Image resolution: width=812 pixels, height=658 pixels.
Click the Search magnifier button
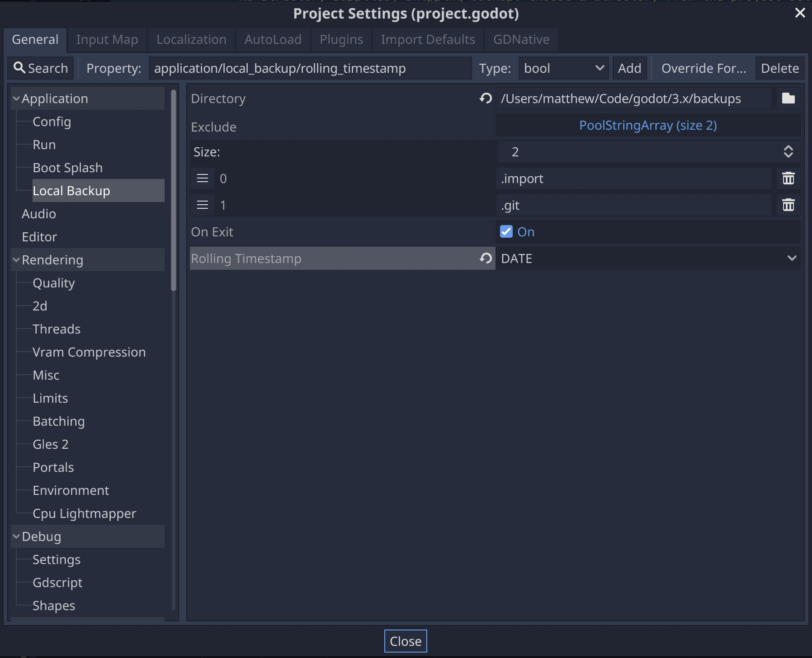click(x=41, y=68)
